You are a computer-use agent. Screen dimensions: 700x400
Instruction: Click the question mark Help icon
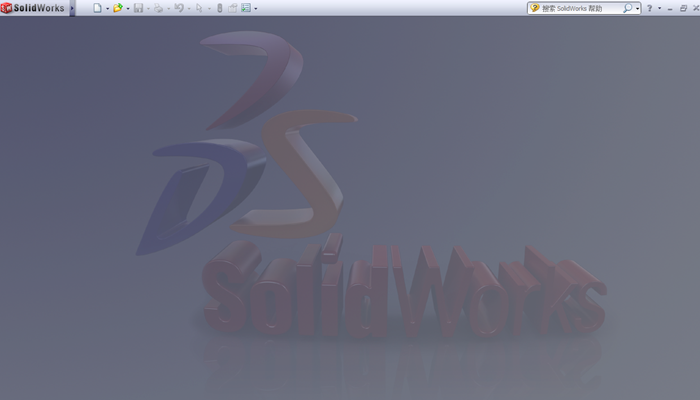pos(650,8)
